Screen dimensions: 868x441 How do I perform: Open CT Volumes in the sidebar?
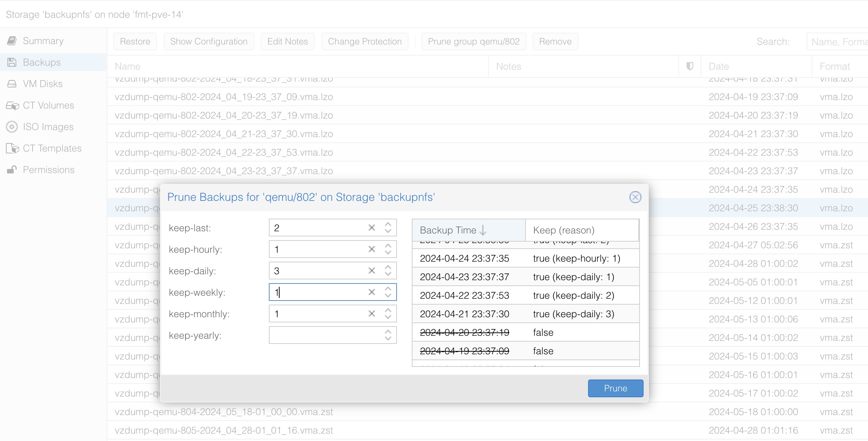click(x=48, y=105)
